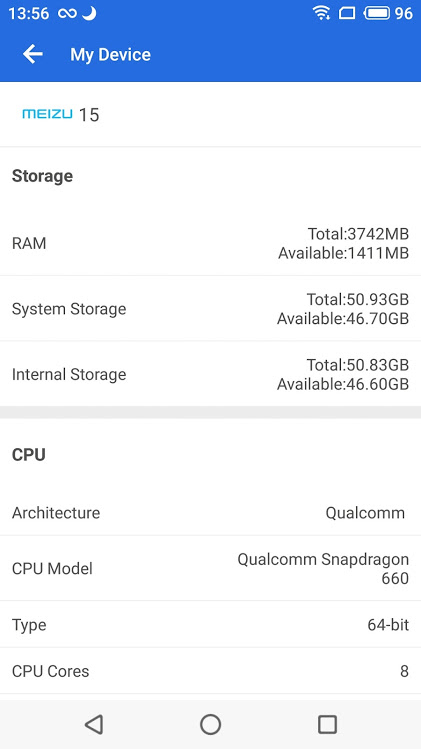421x749 pixels.
Task: Select the Architecture row
Action: click(x=210, y=513)
